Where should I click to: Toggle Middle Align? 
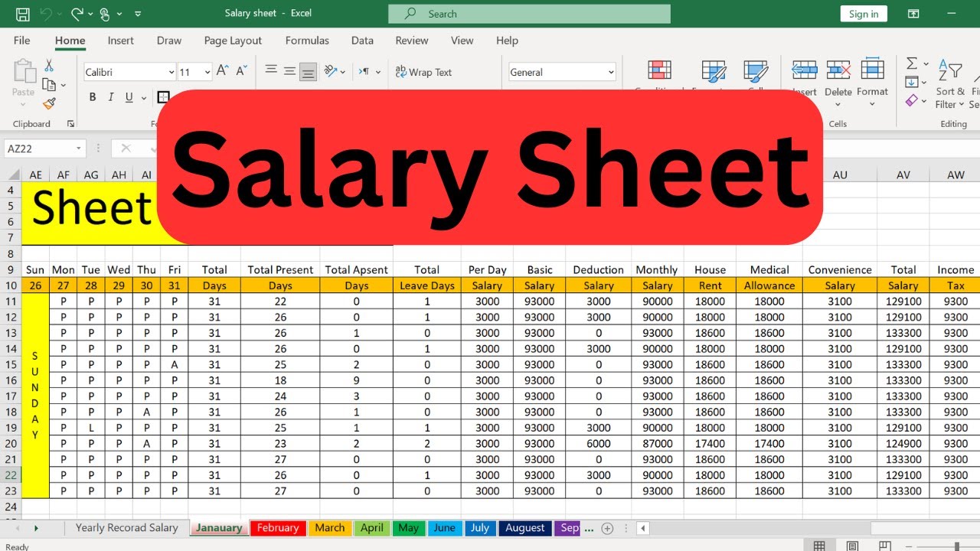pos(289,70)
